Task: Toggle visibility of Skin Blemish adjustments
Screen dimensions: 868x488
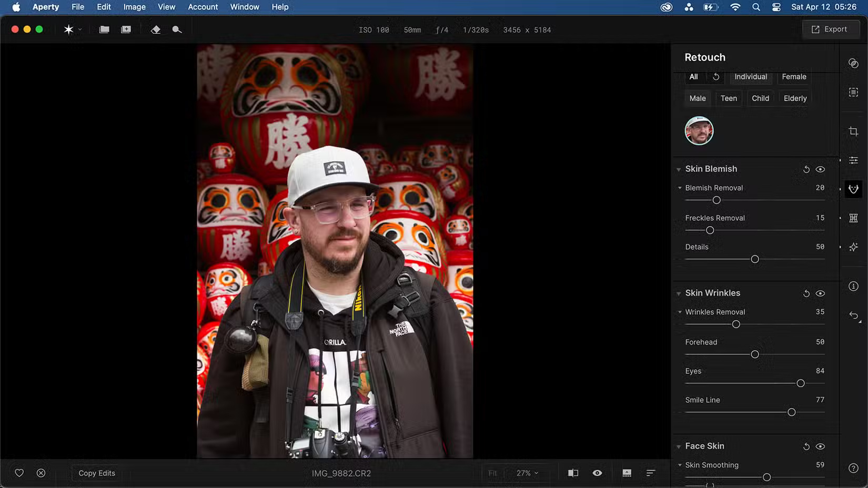Action: point(820,169)
